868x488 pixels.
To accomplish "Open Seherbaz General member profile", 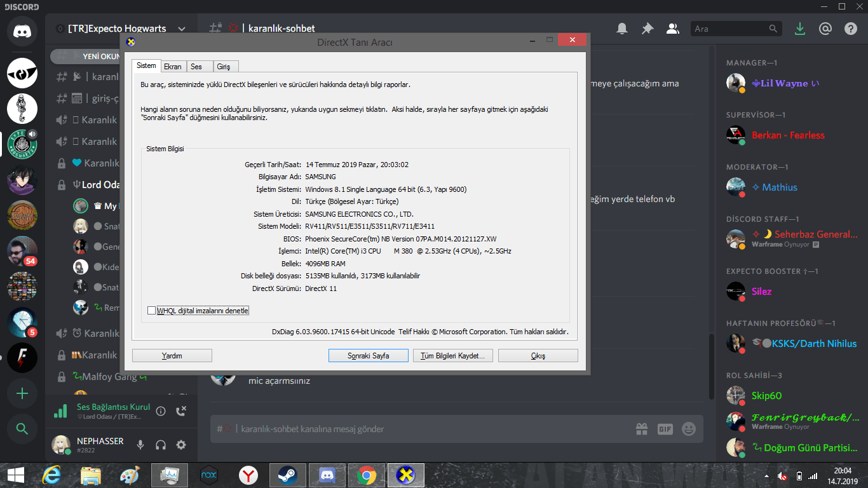I will 793,238.
